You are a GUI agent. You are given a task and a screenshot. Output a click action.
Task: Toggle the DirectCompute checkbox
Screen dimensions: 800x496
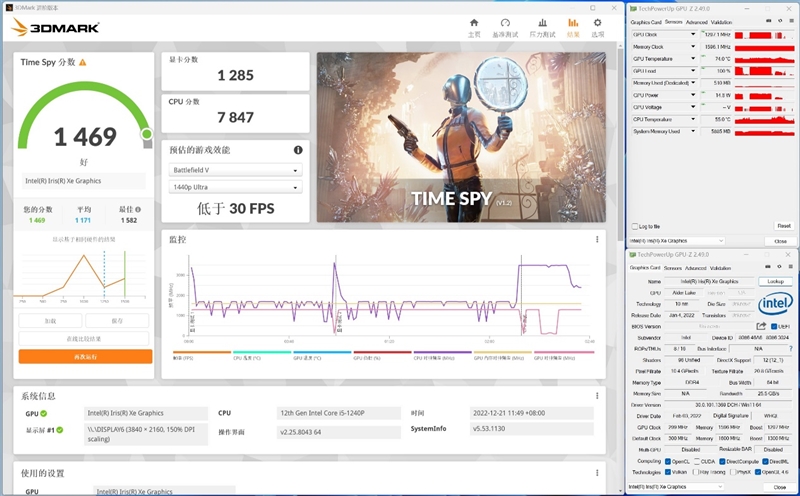722,461
